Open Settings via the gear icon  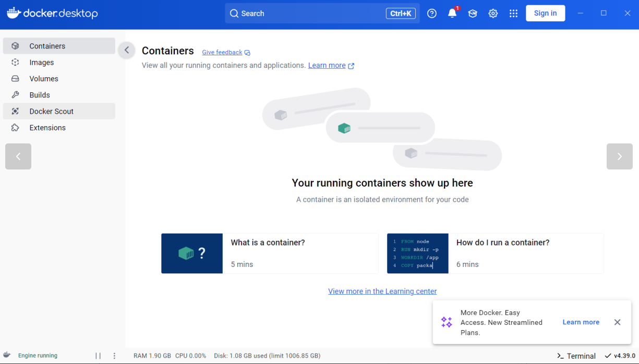click(493, 14)
